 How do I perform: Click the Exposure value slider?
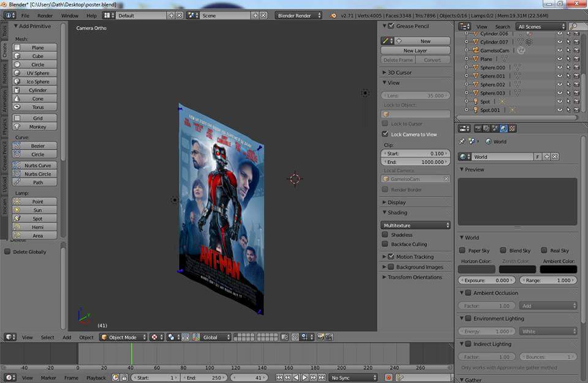[x=487, y=280]
